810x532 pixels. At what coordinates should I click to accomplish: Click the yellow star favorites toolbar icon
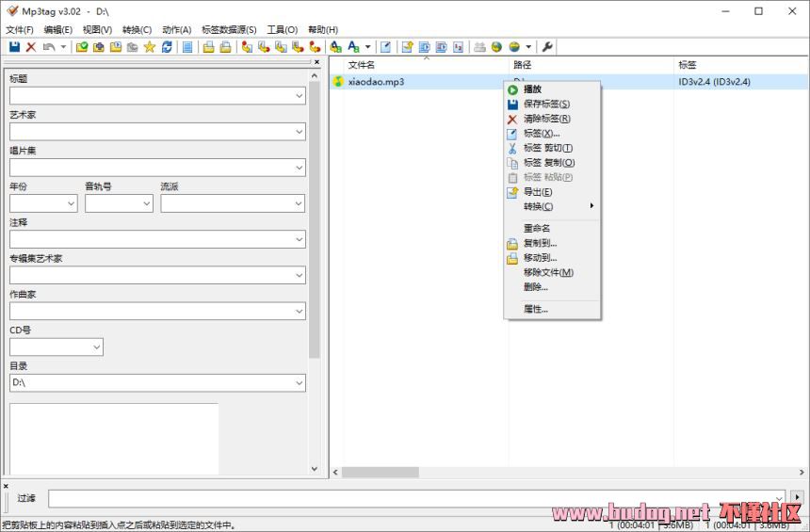click(149, 47)
